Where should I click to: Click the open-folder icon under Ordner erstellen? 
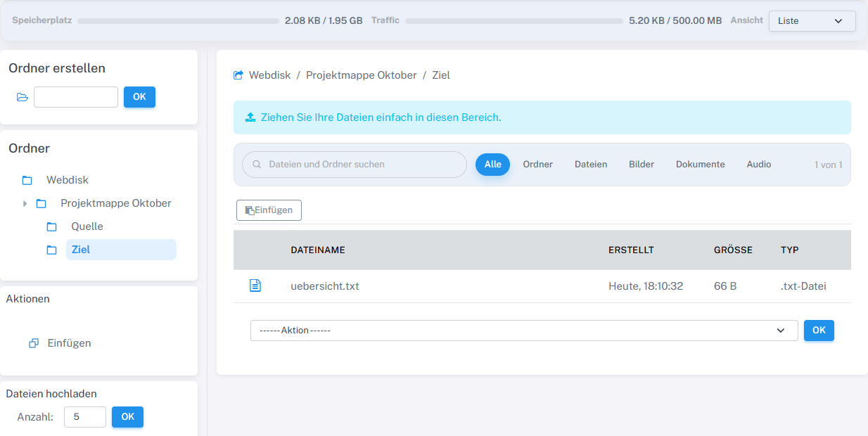click(23, 97)
